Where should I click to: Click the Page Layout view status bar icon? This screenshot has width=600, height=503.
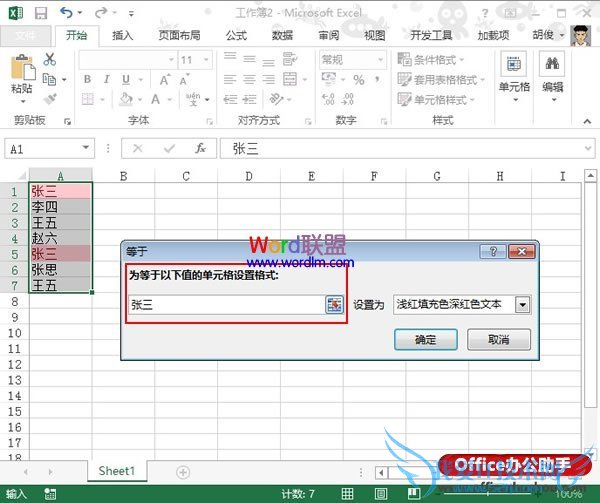(x=380, y=493)
